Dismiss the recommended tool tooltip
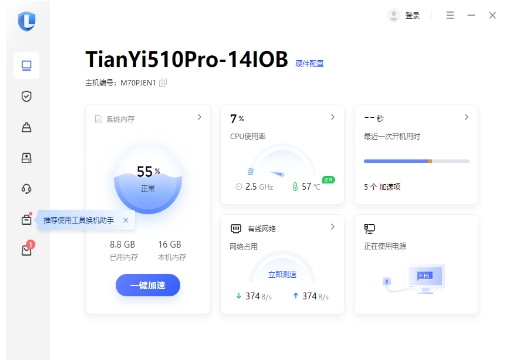Viewport: 522px width, 360px height. pos(126,220)
